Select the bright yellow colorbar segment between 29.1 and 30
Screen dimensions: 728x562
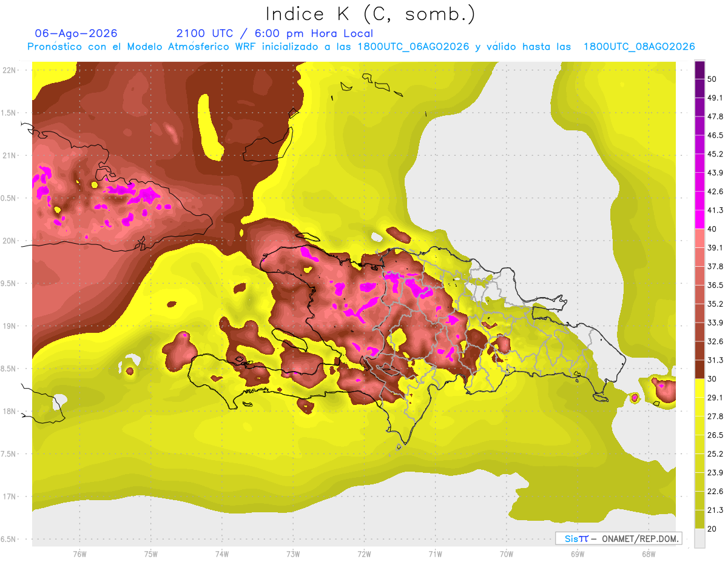click(700, 388)
